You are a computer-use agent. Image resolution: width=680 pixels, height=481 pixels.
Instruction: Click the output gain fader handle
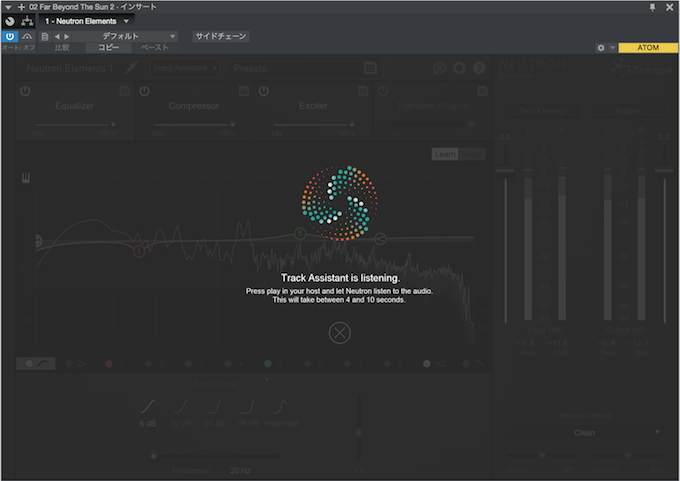tap(664, 170)
